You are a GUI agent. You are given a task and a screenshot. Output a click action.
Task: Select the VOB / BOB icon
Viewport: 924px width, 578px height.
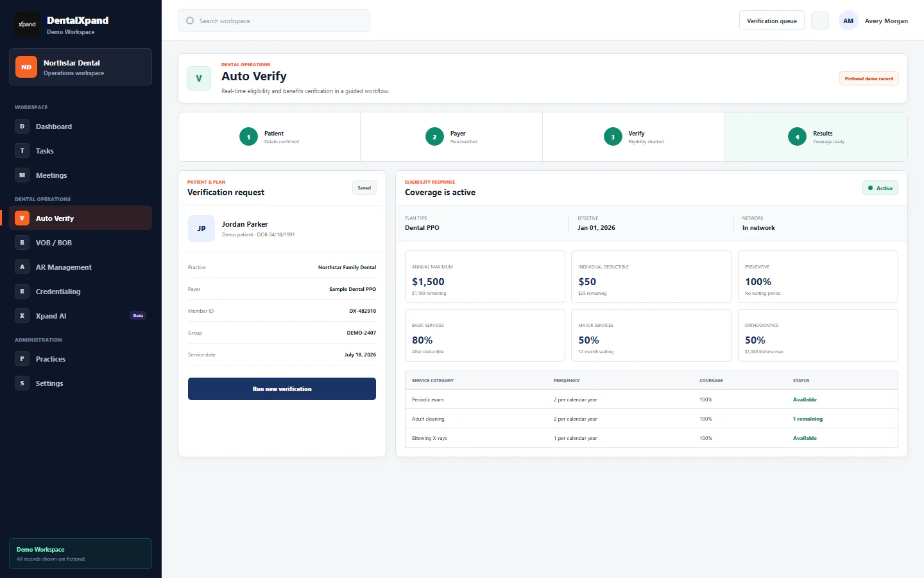click(22, 243)
